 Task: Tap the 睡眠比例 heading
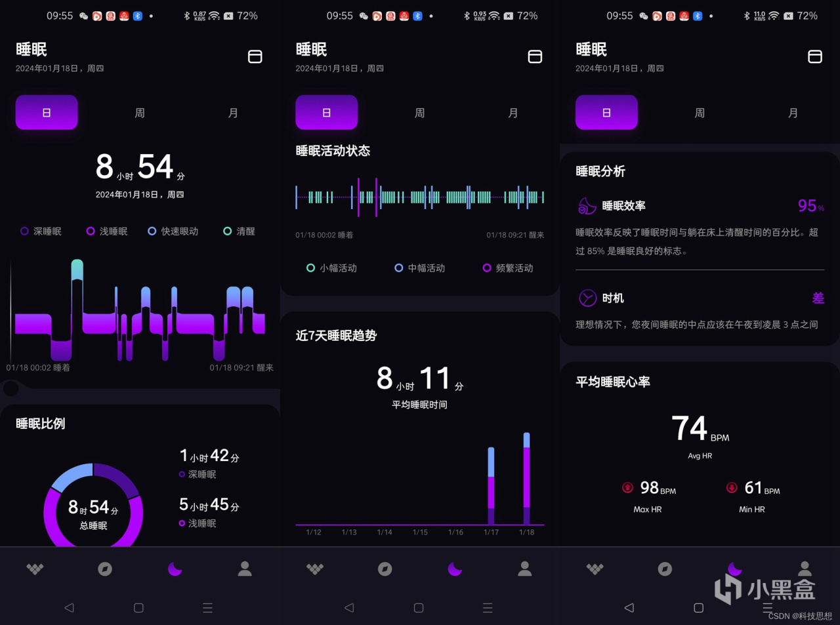point(41,424)
